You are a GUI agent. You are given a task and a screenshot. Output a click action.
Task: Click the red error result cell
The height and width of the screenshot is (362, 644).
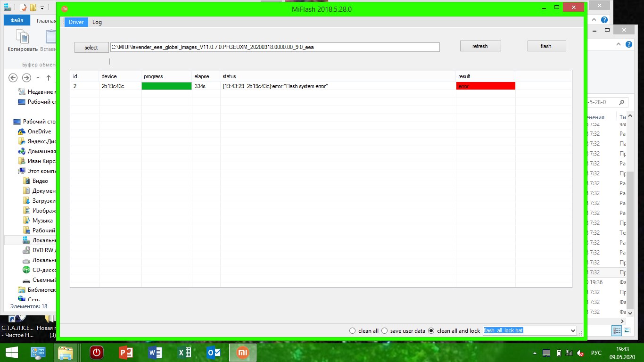[486, 86]
